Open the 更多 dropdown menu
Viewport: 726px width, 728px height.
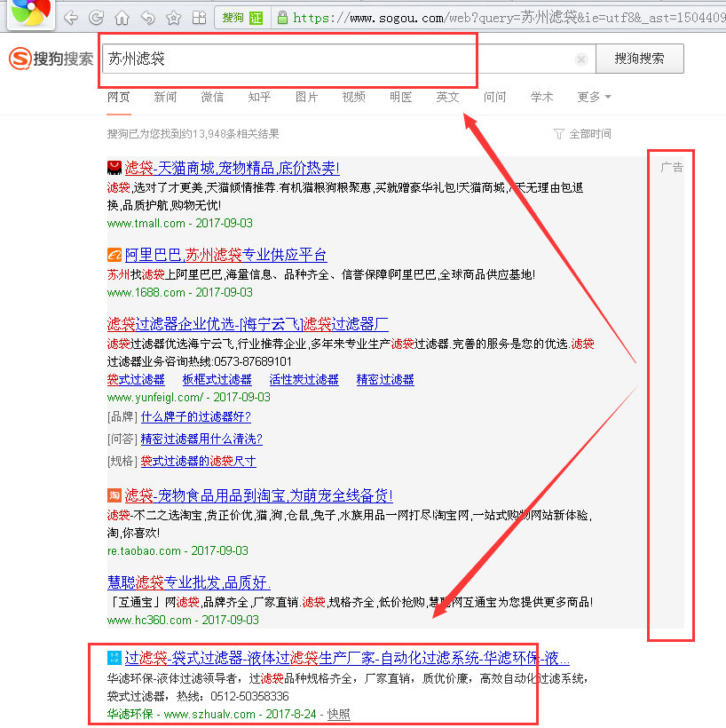(594, 97)
